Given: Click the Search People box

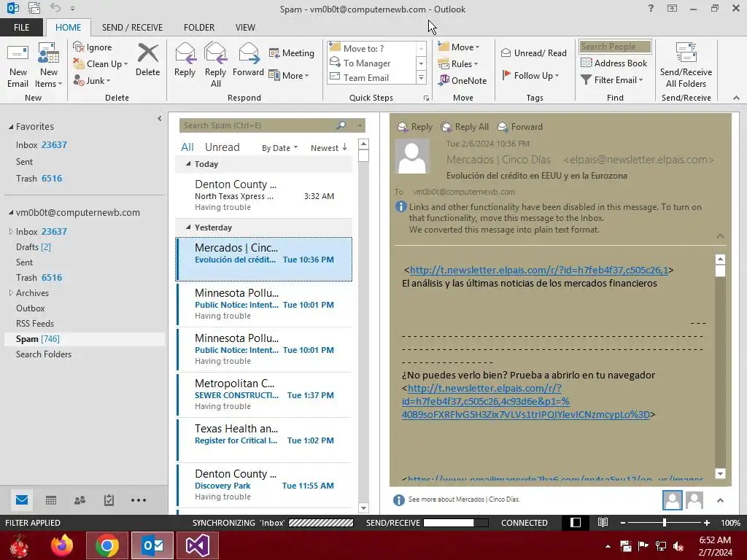Looking at the screenshot, I should click(x=615, y=47).
